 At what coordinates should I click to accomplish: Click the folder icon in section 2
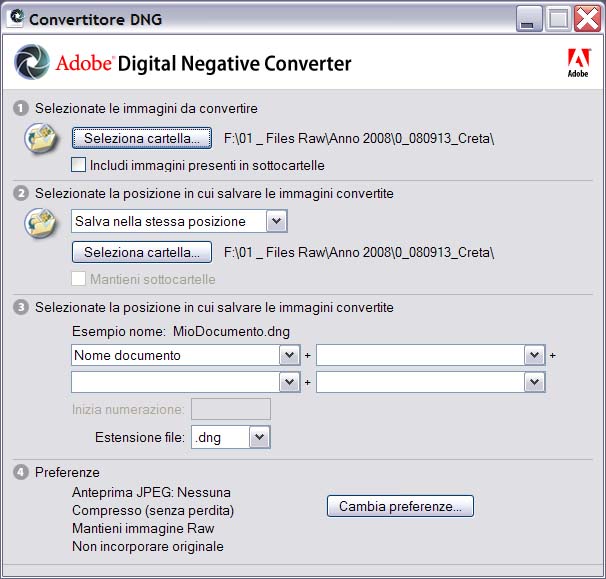(41, 223)
